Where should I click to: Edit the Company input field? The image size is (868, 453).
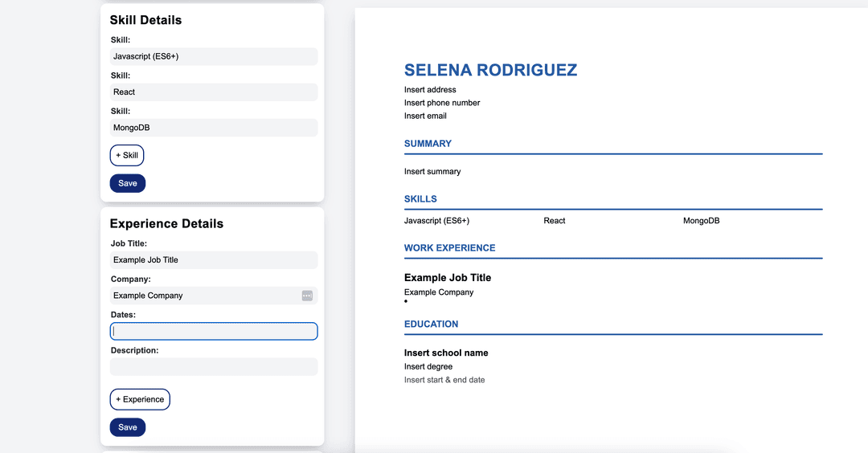click(x=214, y=296)
